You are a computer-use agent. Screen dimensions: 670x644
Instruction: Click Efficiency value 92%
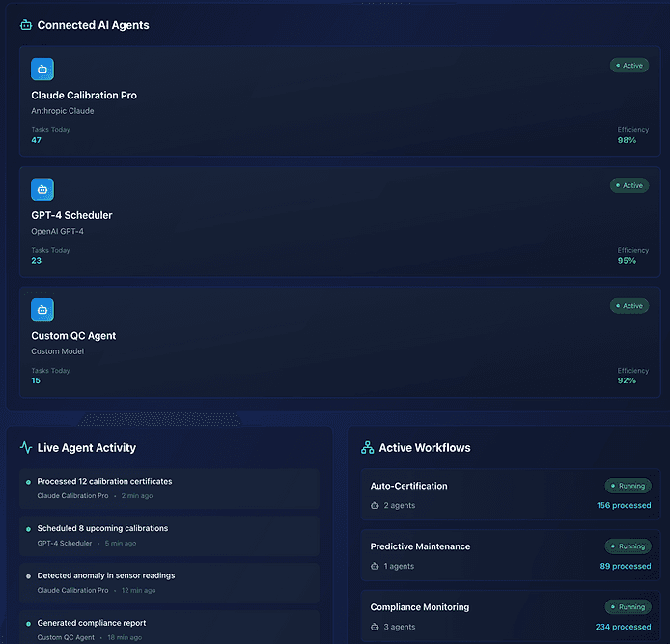tap(627, 380)
